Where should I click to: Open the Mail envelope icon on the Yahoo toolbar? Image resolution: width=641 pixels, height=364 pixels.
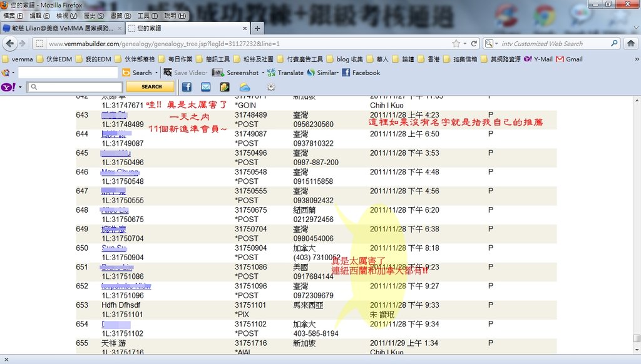click(205, 87)
